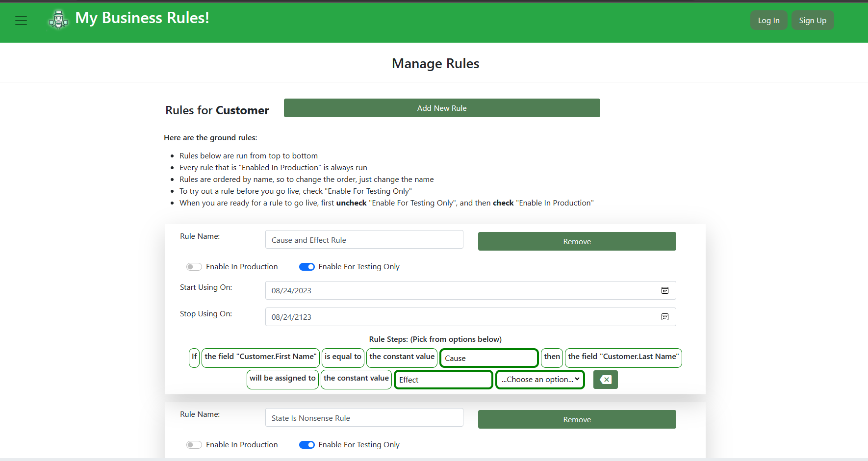Click the text 'Here are the ground rules:'

pyautogui.click(x=210, y=138)
